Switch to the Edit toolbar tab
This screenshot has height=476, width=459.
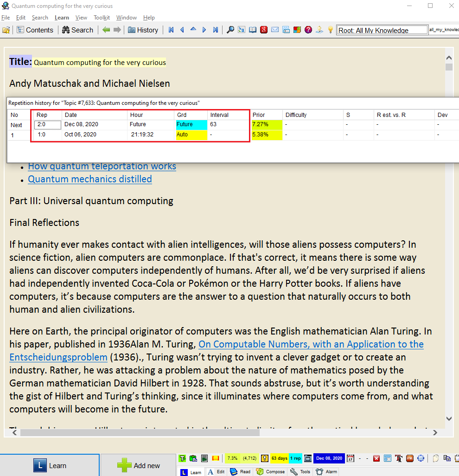216,472
